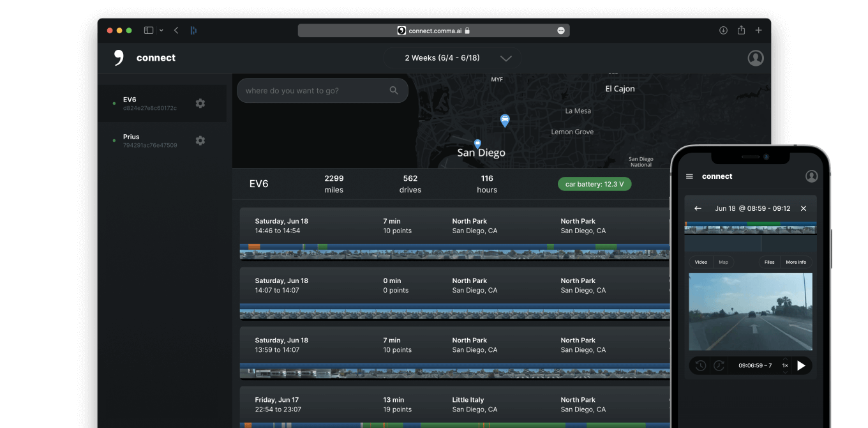Close the Jun 18 drive view on phone
Image resolution: width=868 pixels, height=428 pixels.
click(804, 209)
